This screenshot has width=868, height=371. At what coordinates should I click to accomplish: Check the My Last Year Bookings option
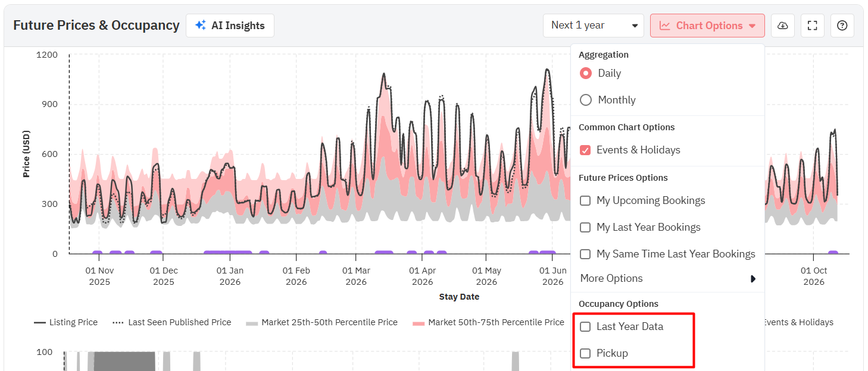585,227
